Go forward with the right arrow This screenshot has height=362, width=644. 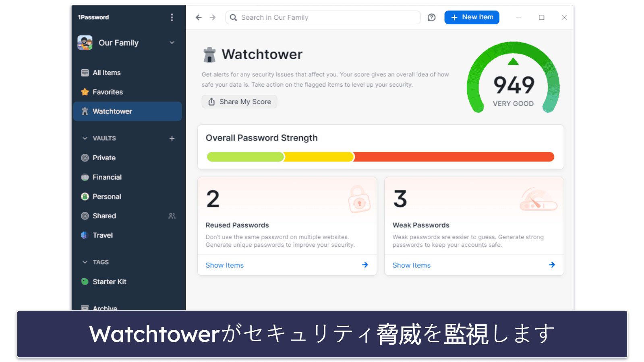[213, 17]
